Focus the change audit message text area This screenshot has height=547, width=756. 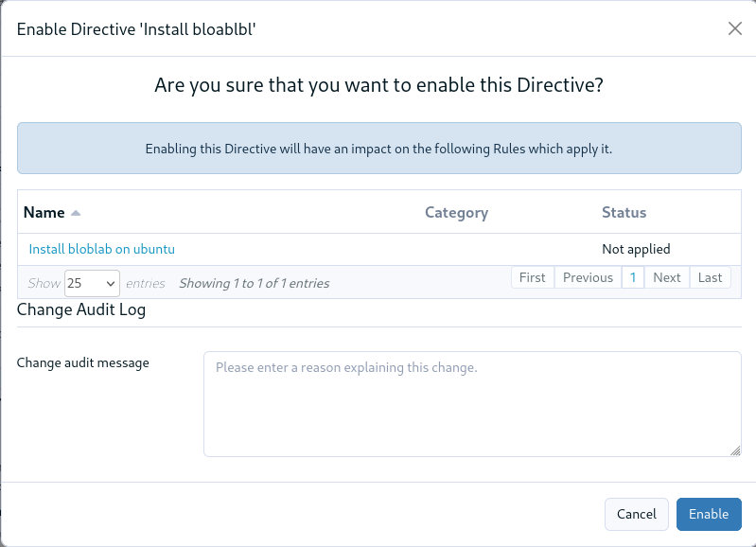pos(472,404)
